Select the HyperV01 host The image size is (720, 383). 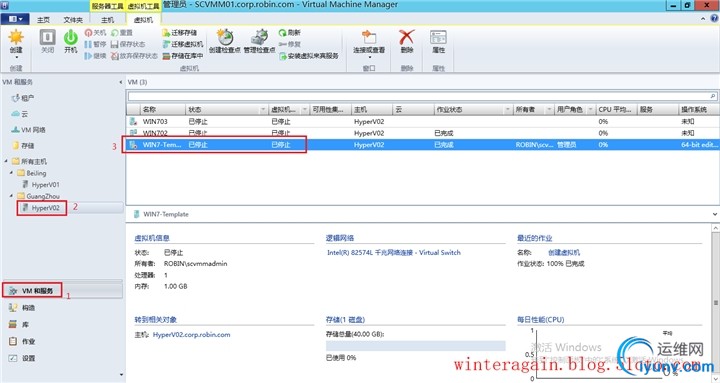41,184
